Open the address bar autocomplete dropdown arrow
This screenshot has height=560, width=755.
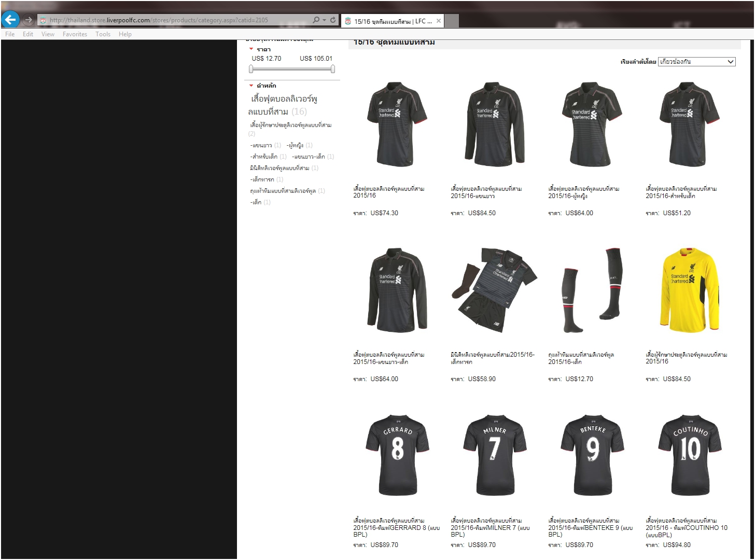pos(325,20)
